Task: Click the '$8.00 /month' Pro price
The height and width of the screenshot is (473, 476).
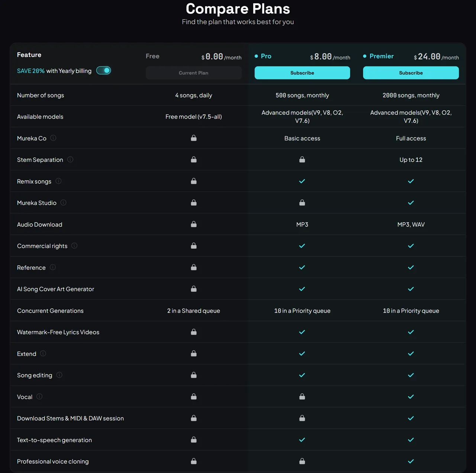Action: [330, 57]
